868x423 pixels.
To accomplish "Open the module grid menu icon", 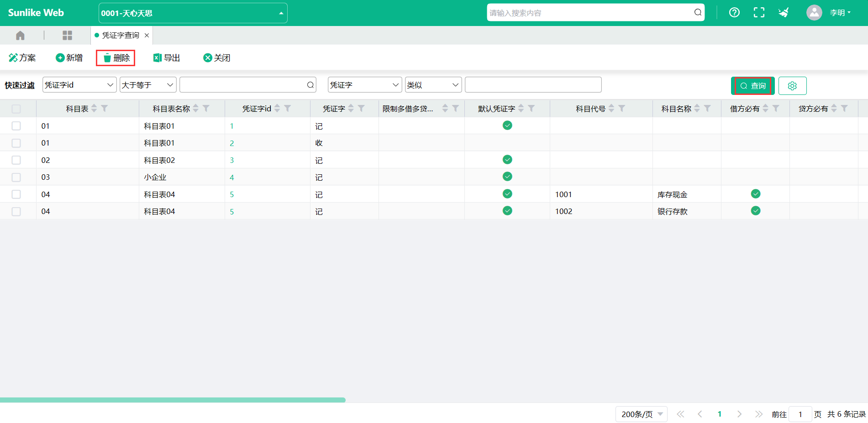I will [68, 36].
